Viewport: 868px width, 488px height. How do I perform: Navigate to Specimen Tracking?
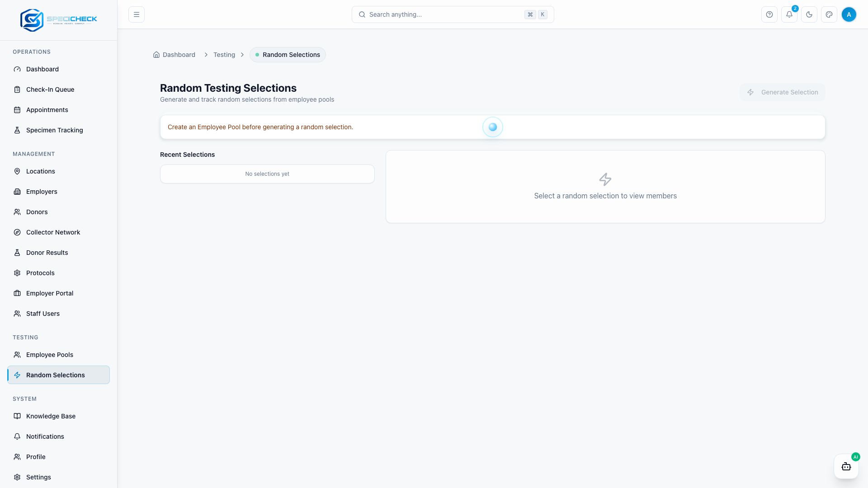59,130
